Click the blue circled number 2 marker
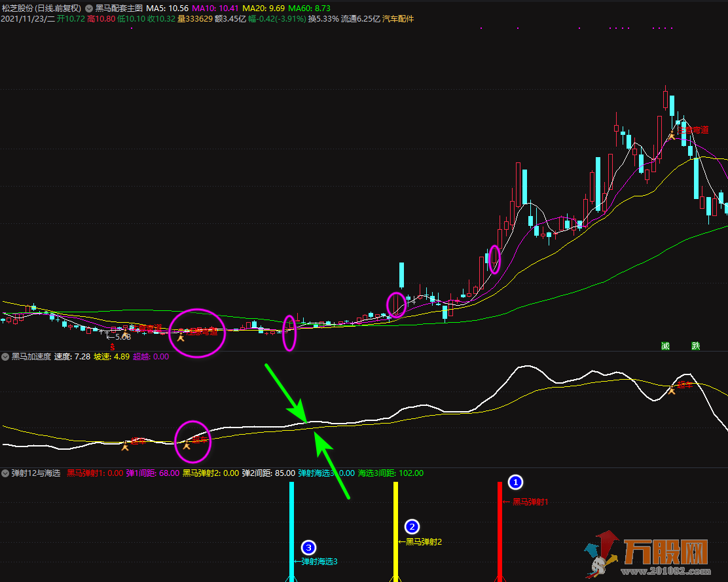This screenshot has height=582, width=728. [412, 526]
